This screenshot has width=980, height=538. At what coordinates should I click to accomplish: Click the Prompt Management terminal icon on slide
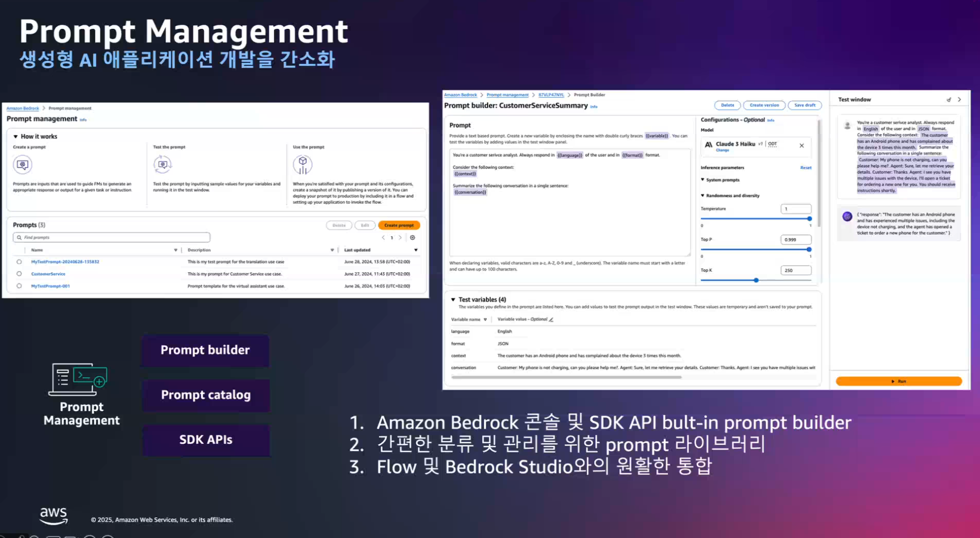pyautogui.click(x=78, y=379)
